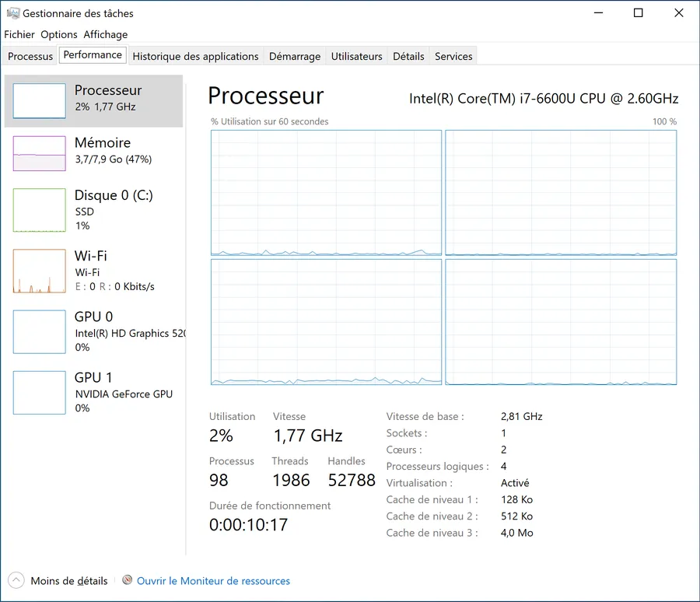
Task: Click the Vitesse 1,77 GHz value
Action: tap(308, 436)
